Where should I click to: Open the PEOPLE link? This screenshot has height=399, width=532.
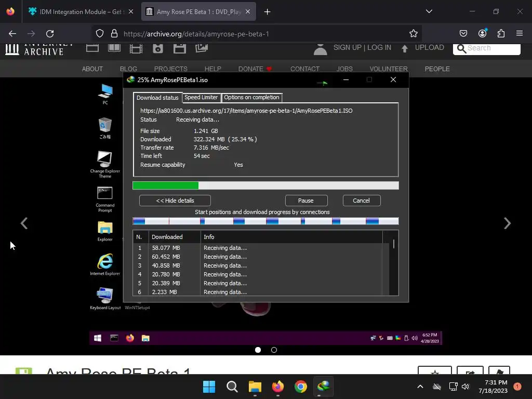pyautogui.click(x=437, y=69)
